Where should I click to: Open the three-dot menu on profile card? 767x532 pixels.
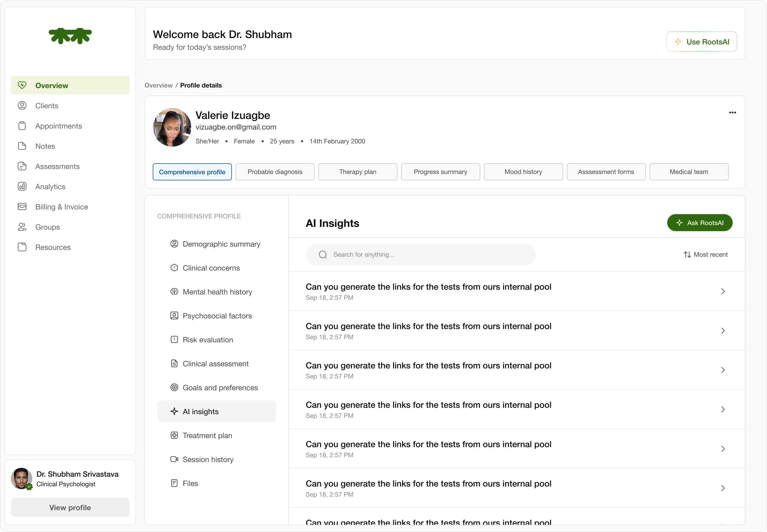click(x=732, y=112)
